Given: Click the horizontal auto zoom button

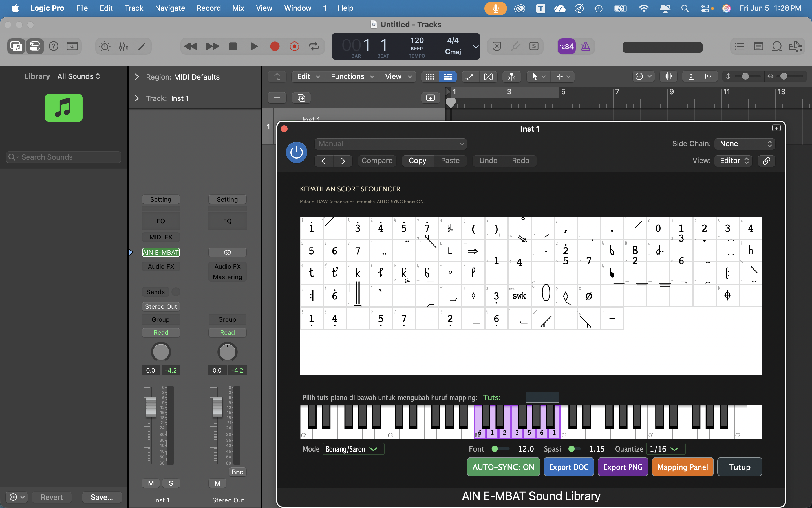Looking at the screenshot, I should (709, 76).
